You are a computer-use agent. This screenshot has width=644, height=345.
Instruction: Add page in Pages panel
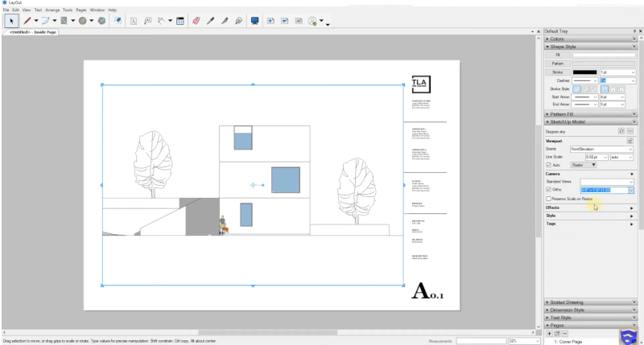550,334
